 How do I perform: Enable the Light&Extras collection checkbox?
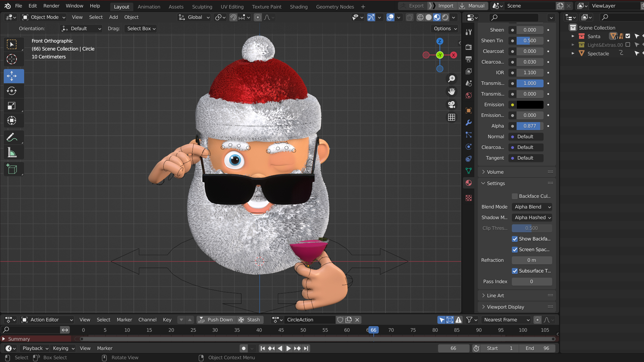click(628, 45)
